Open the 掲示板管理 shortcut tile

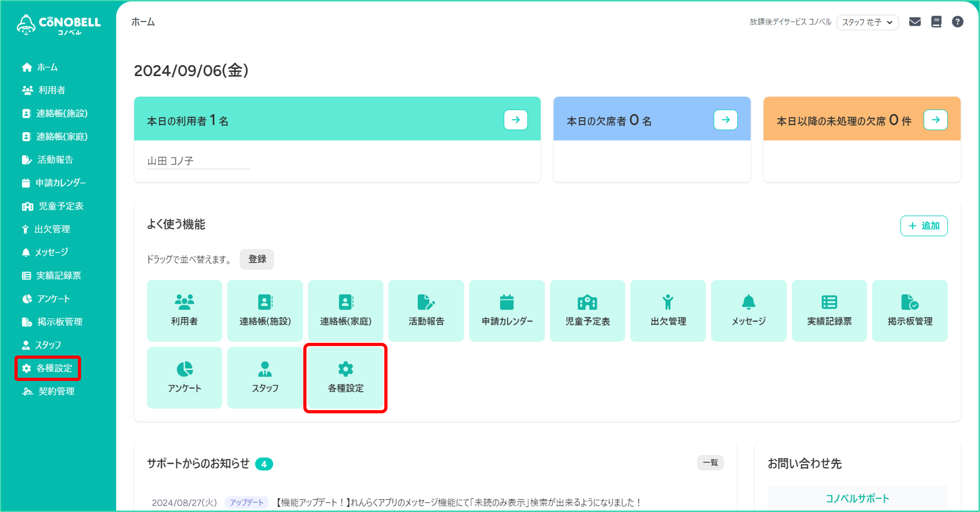[x=910, y=311]
